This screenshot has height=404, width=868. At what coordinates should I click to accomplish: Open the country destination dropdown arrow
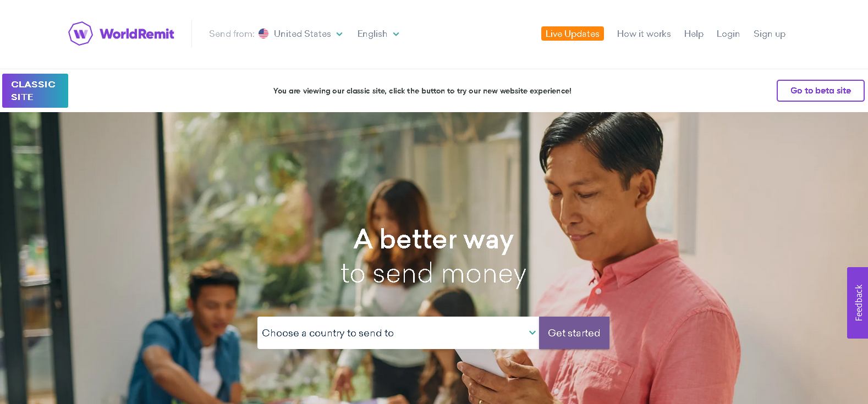coord(532,333)
